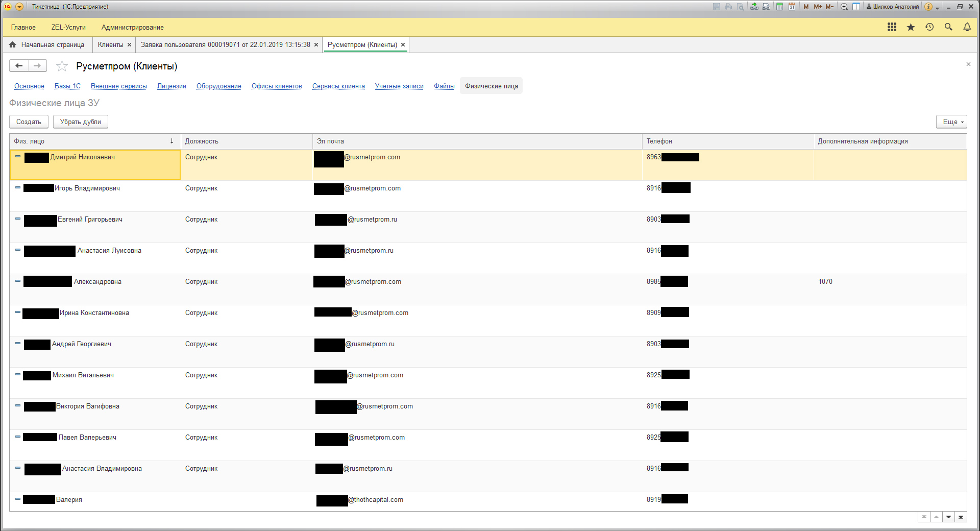The image size is (980, 531).
Task: Click the 1C main menu dropdown icon
Action: (x=19, y=7)
